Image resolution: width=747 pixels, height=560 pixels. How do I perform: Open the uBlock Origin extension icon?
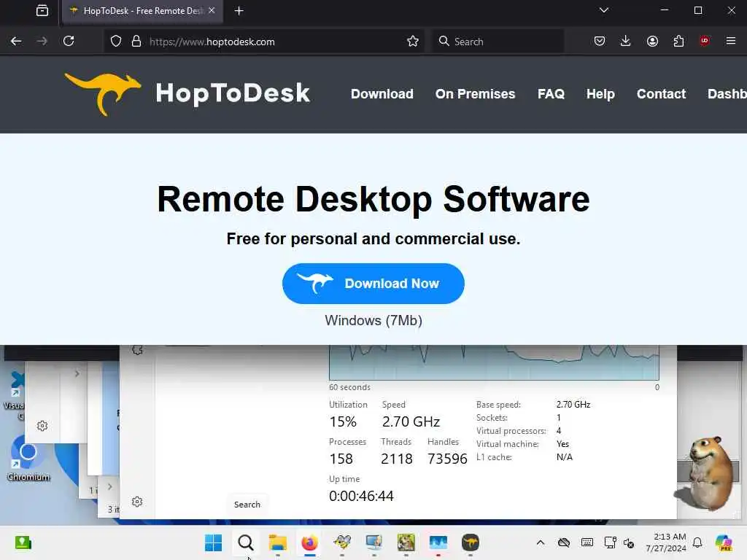tap(705, 42)
